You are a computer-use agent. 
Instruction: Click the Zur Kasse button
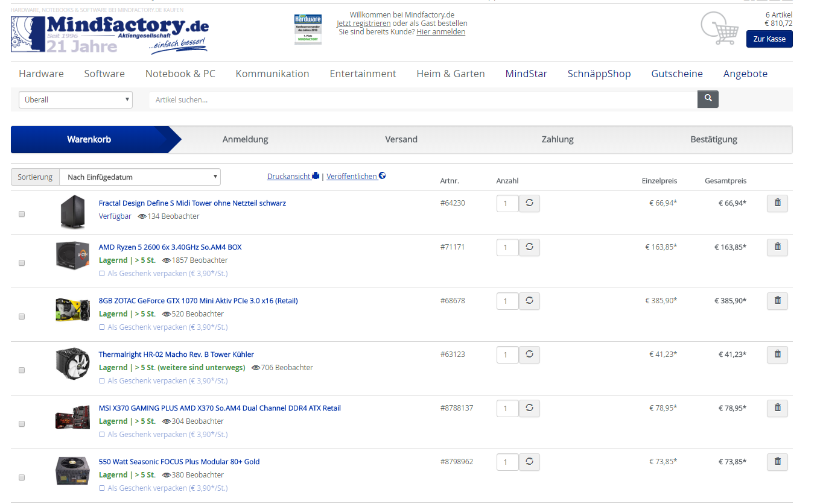[x=769, y=39]
